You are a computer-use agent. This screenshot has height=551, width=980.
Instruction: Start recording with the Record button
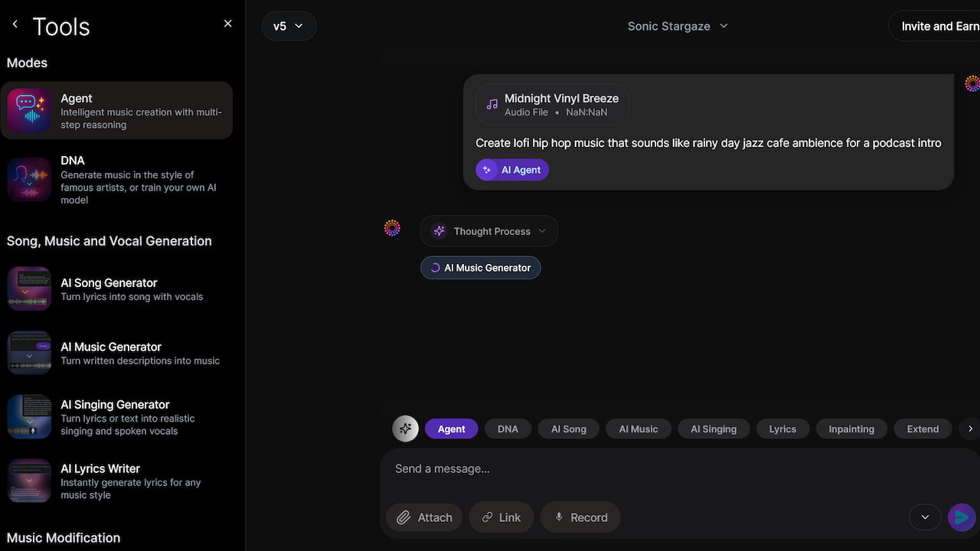[580, 517]
